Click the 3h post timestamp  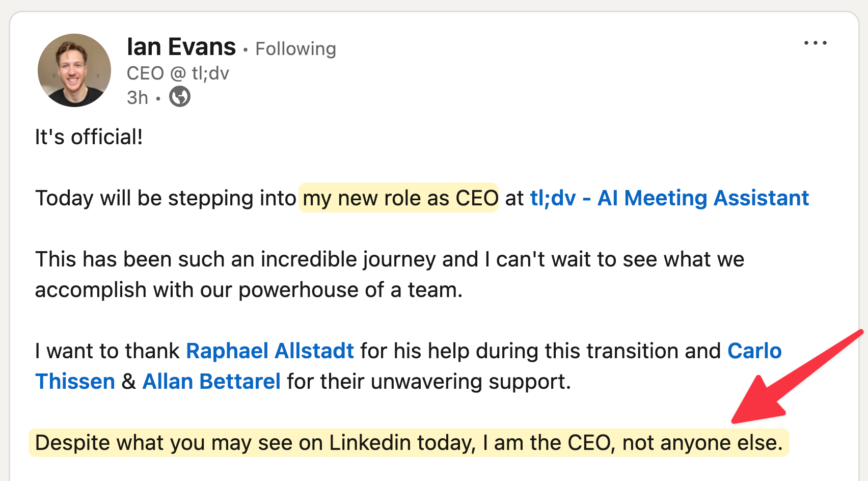[x=137, y=97]
